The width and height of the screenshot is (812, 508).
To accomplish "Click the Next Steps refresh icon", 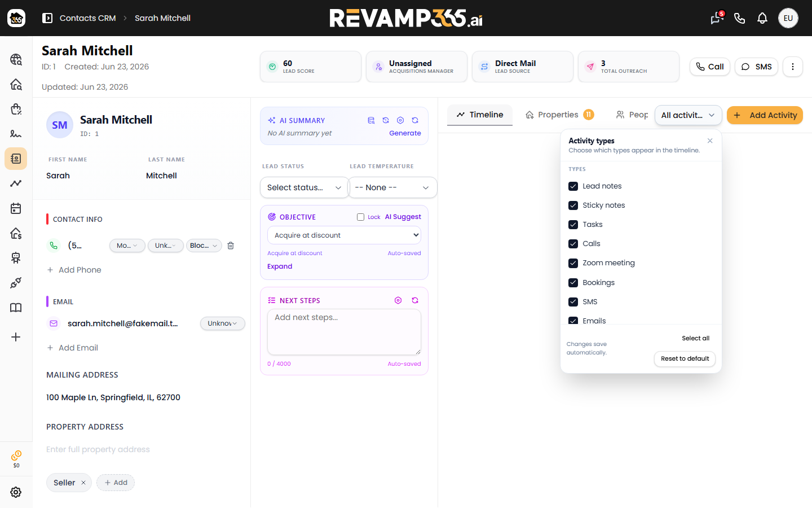I will [415, 300].
